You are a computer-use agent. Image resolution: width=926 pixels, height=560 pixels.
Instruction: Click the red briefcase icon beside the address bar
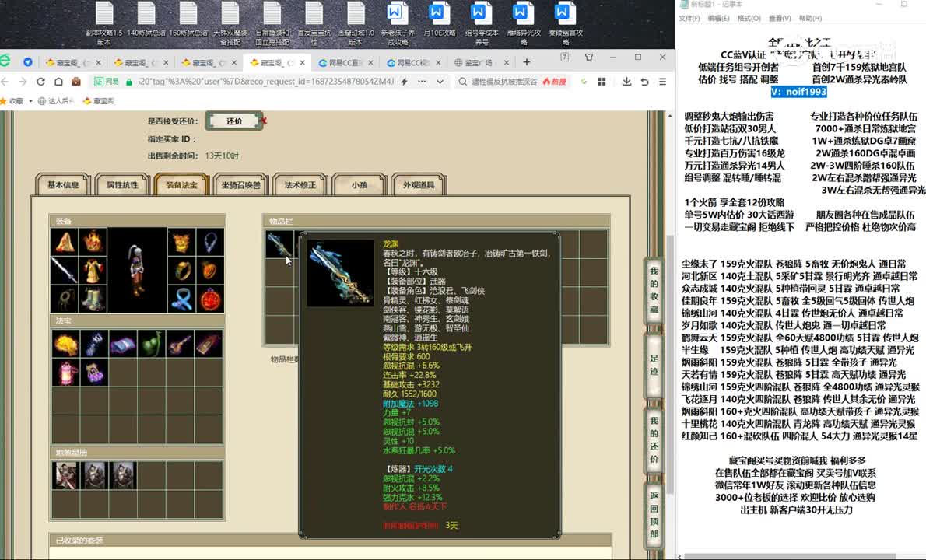pyautogui.click(x=75, y=82)
